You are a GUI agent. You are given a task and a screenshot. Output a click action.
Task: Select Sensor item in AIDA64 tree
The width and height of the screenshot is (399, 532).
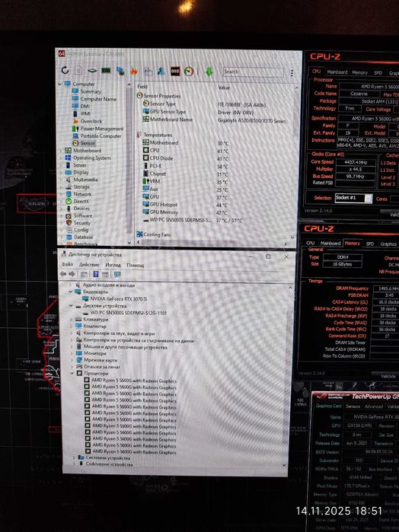[x=84, y=143]
